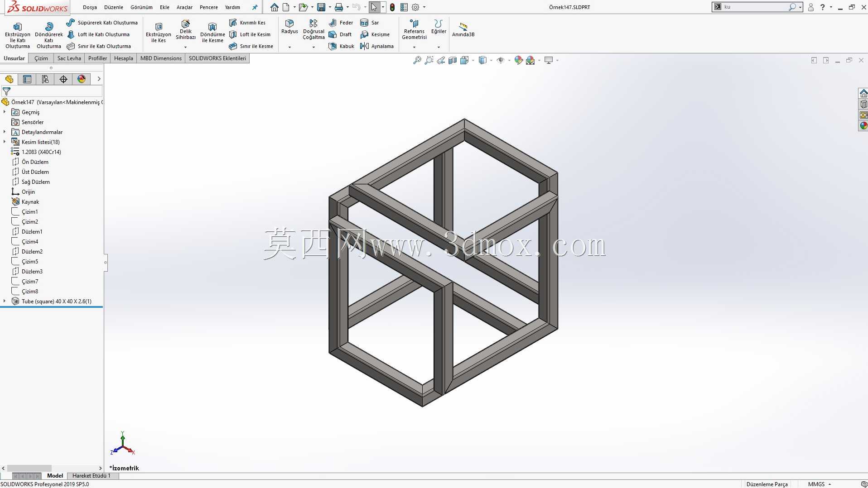Select 1.2083 (X40Cr14) material entry

(41, 152)
